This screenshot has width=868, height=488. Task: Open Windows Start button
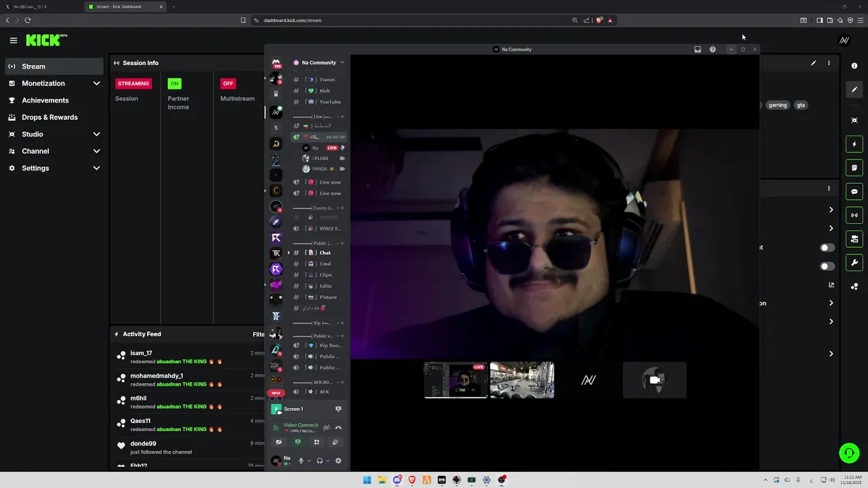pyautogui.click(x=367, y=480)
